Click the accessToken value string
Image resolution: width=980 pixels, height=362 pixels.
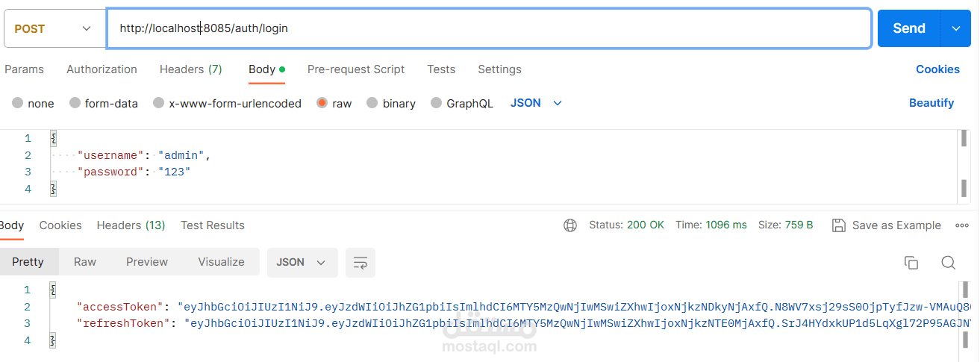(574, 307)
